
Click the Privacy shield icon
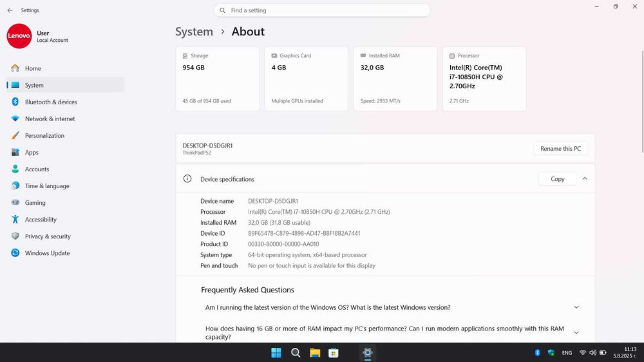tap(15, 236)
